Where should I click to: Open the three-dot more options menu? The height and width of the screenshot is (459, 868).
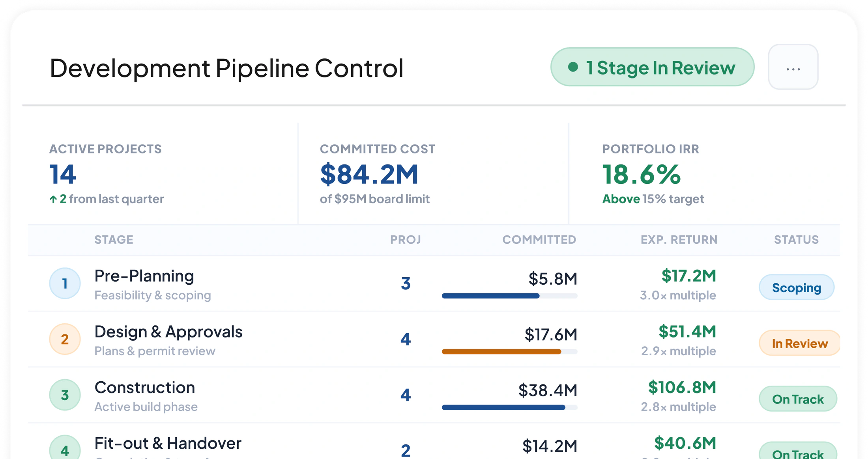(793, 67)
